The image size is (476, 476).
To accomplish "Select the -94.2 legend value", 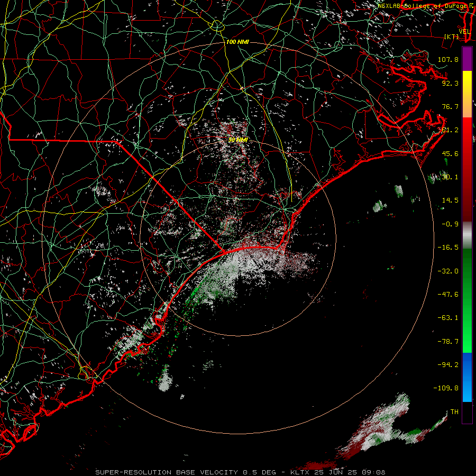I will (x=448, y=365).
